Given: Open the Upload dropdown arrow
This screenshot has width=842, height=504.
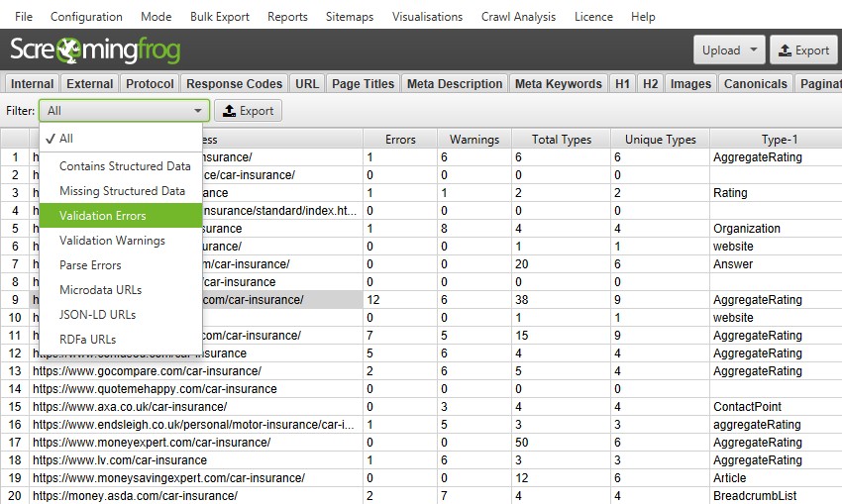Looking at the screenshot, I should tap(754, 50).
